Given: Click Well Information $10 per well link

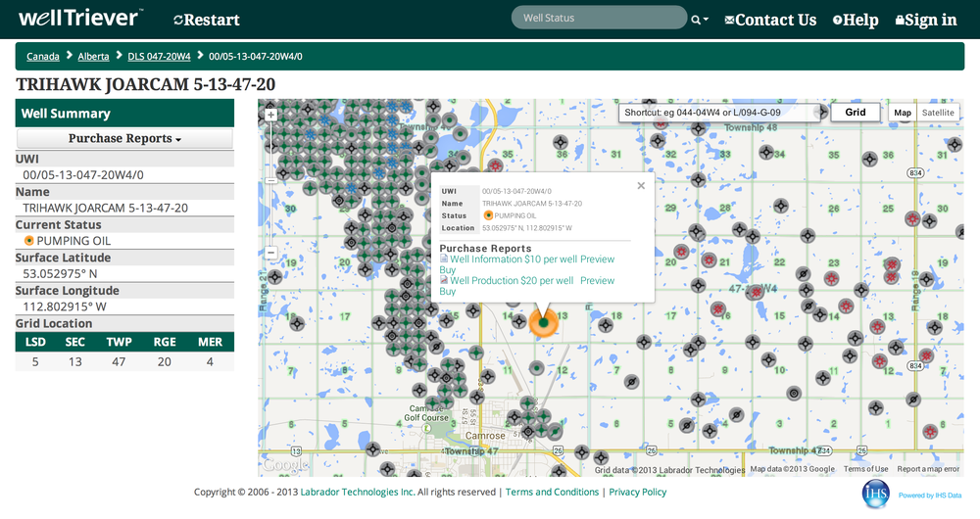Looking at the screenshot, I should 514,259.
